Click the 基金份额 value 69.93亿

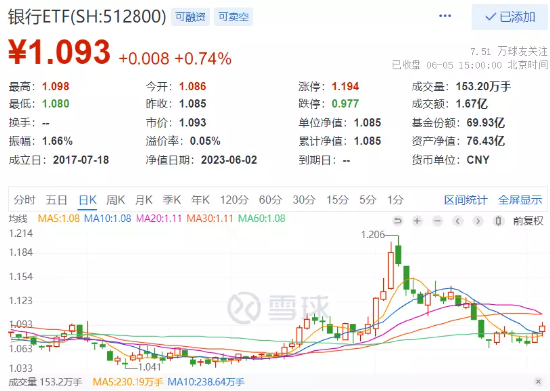pos(485,123)
